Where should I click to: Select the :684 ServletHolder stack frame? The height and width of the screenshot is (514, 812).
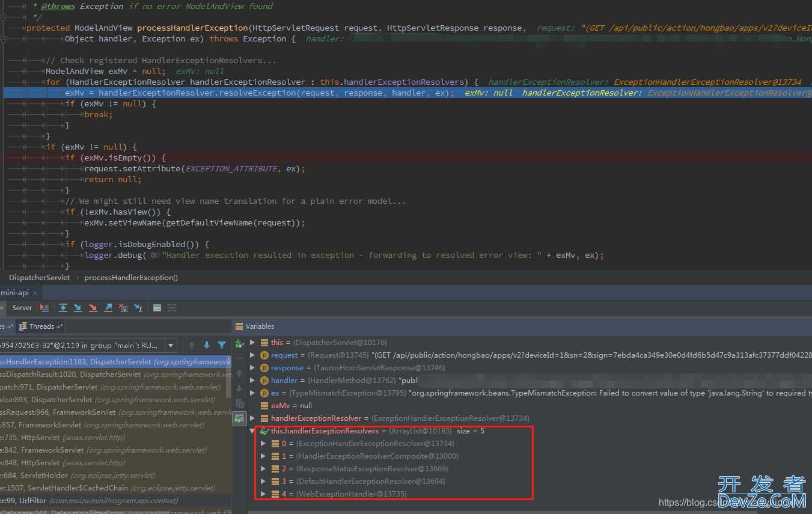click(115, 476)
